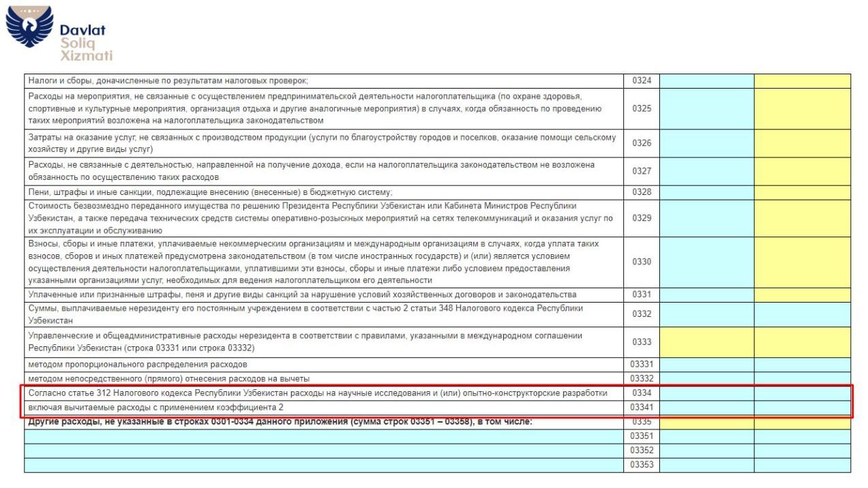Click the code cell 0325
Screen dimensions: 868x488
[x=641, y=108]
